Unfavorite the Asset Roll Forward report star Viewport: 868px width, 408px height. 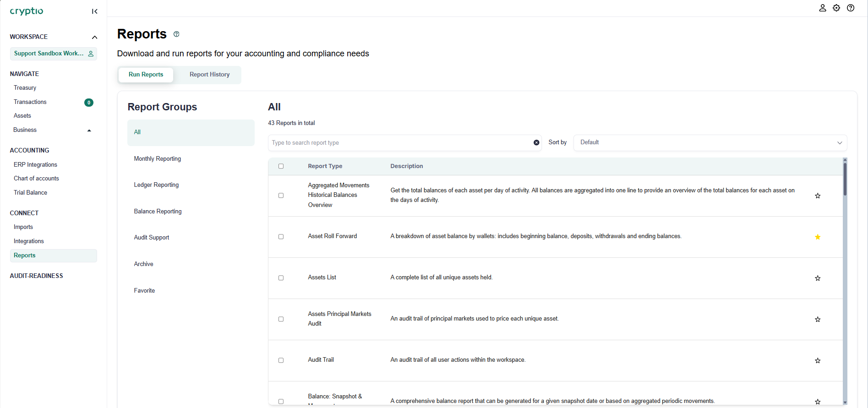pos(818,237)
